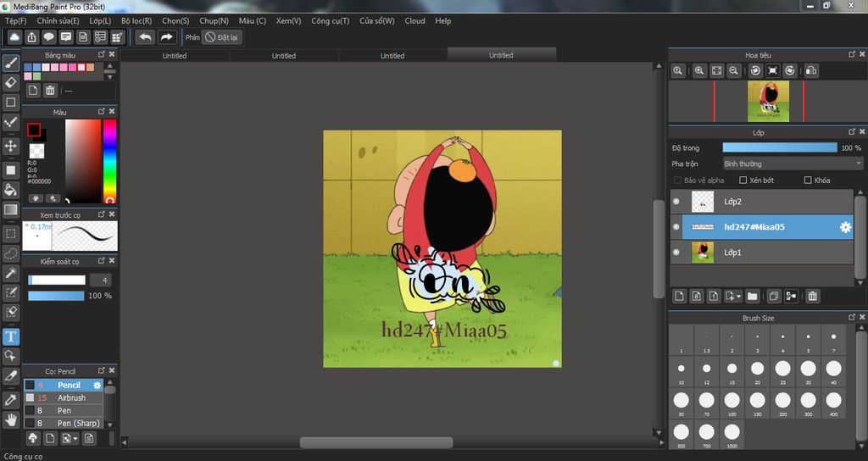Select the Select Eraser tool
The width and height of the screenshot is (868, 461).
10,312
